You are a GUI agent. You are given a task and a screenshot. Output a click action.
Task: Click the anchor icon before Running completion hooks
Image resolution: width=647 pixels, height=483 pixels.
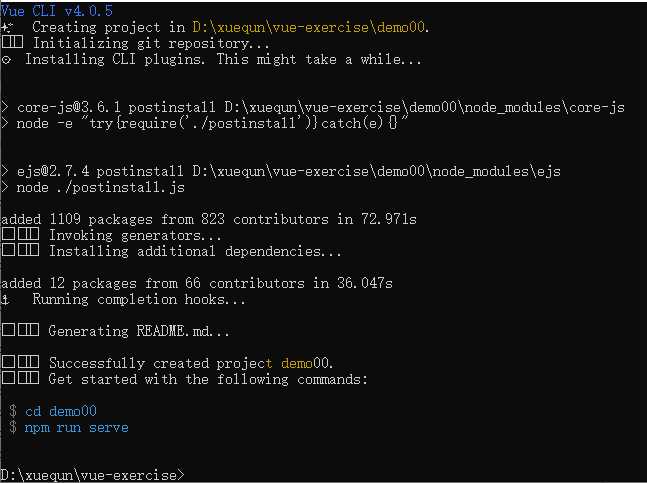coord(5,299)
